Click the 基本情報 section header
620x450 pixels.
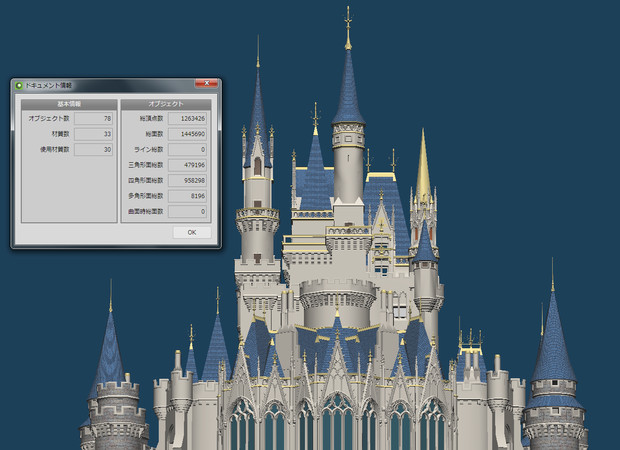[x=69, y=104]
